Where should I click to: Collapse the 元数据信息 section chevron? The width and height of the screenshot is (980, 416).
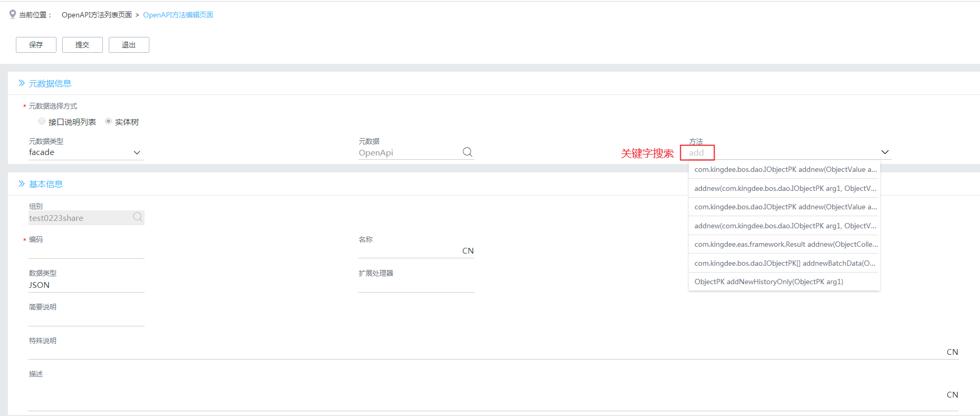point(22,83)
